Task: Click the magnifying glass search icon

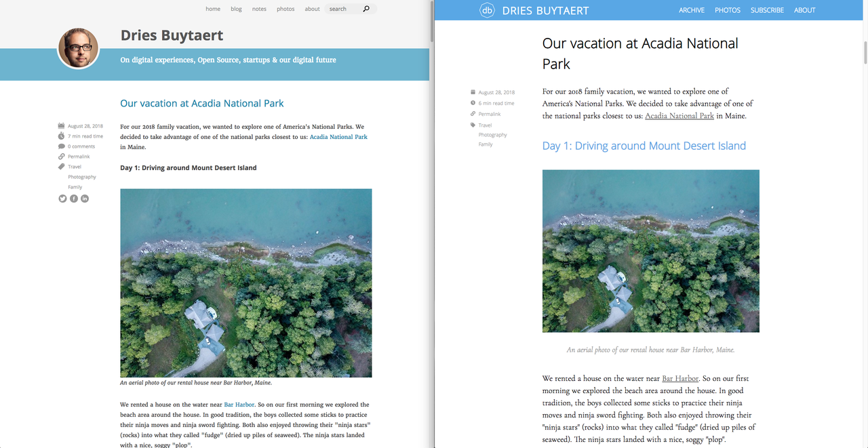Action: point(366,8)
